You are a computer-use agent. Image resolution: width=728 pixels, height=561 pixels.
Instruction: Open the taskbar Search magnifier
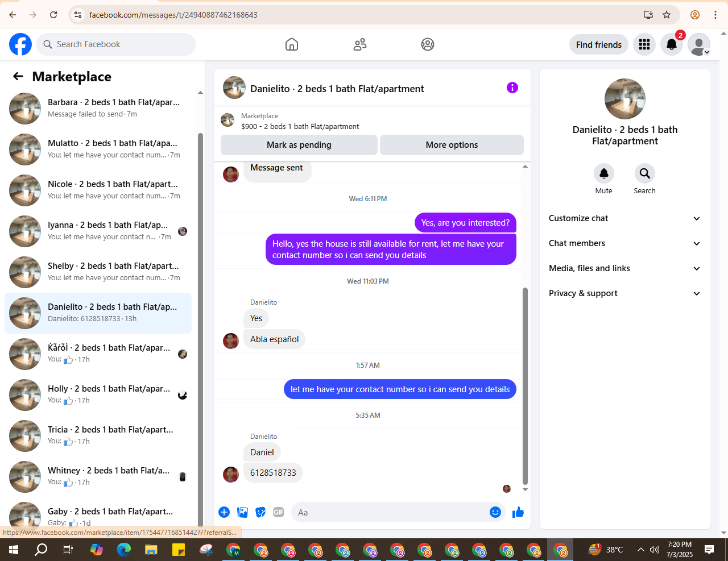point(41,550)
